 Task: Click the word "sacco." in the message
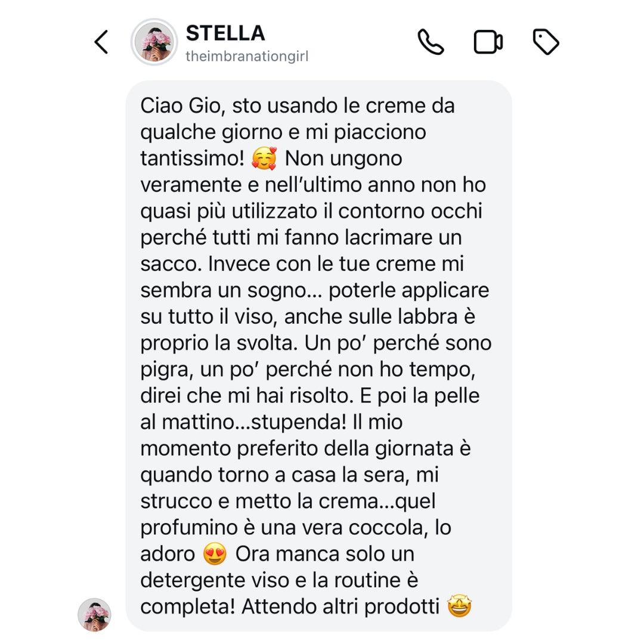click(x=169, y=264)
